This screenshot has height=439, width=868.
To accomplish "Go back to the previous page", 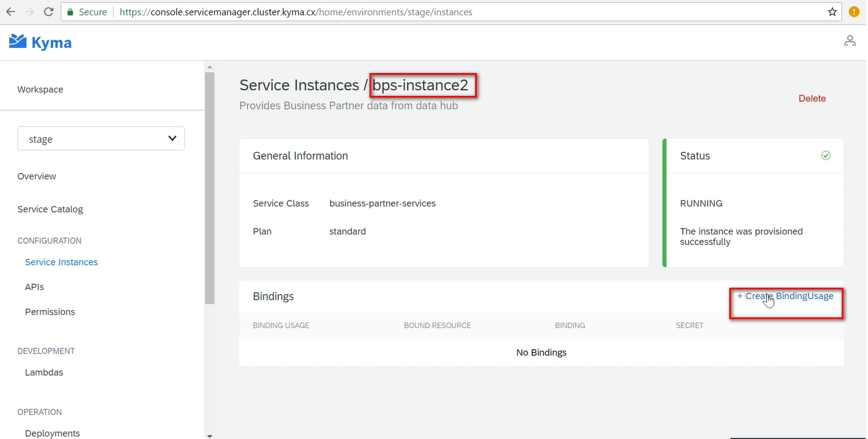I will click(11, 12).
